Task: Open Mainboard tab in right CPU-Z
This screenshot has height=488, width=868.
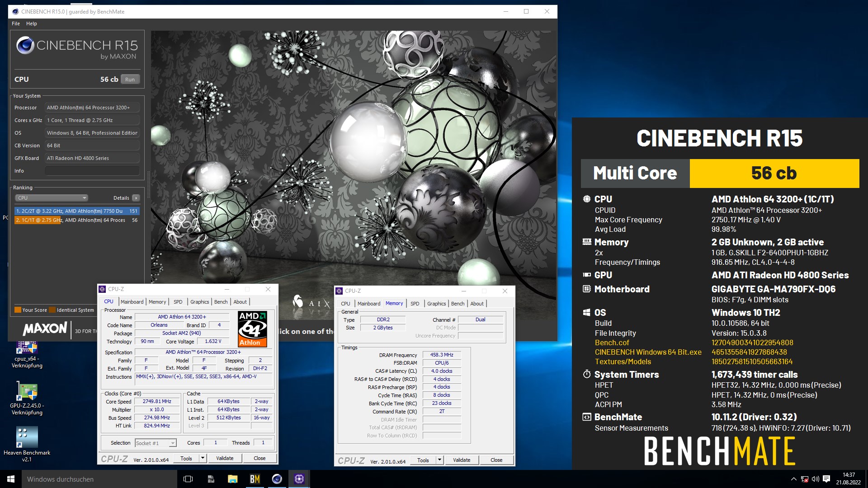Action: (x=369, y=304)
